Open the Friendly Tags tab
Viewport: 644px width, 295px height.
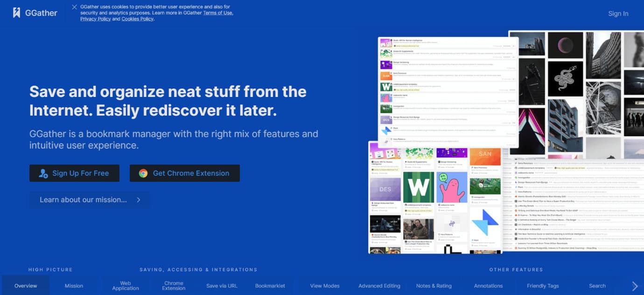543,286
